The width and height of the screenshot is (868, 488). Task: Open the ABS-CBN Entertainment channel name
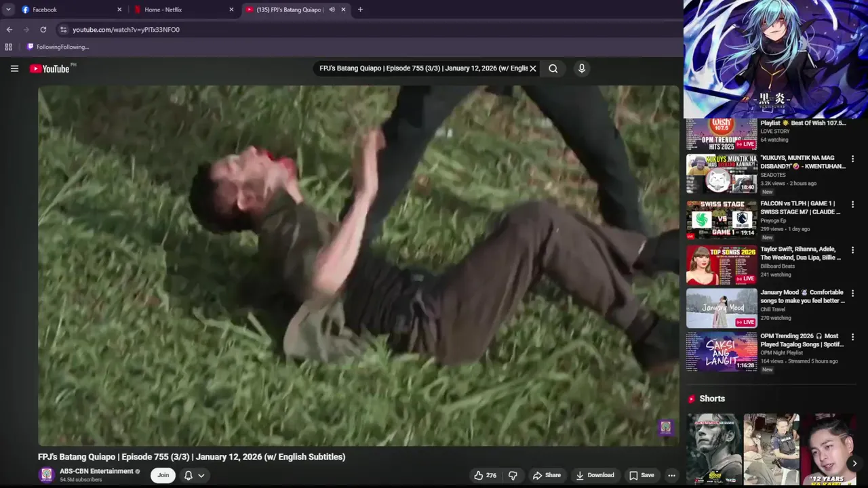click(x=96, y=471)
